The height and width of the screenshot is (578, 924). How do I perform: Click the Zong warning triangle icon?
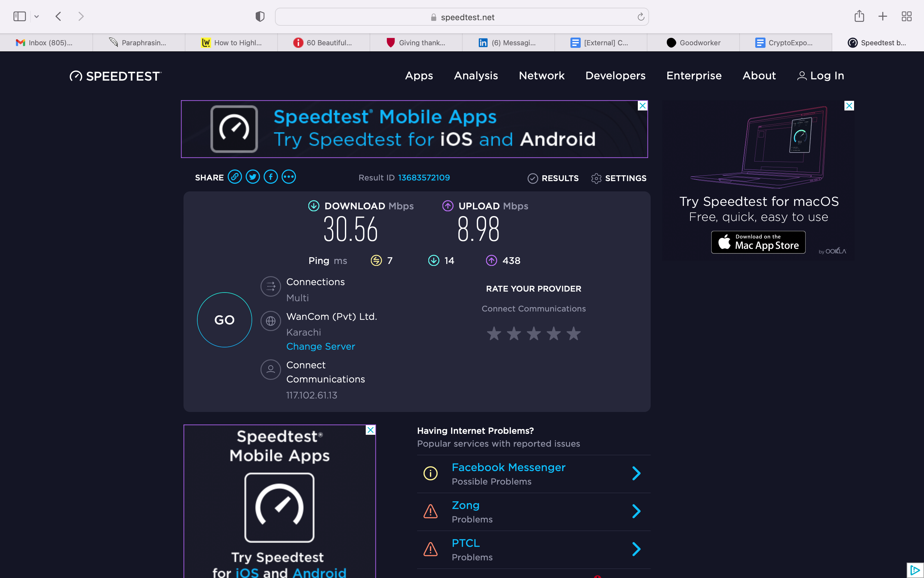click(430, 512)
